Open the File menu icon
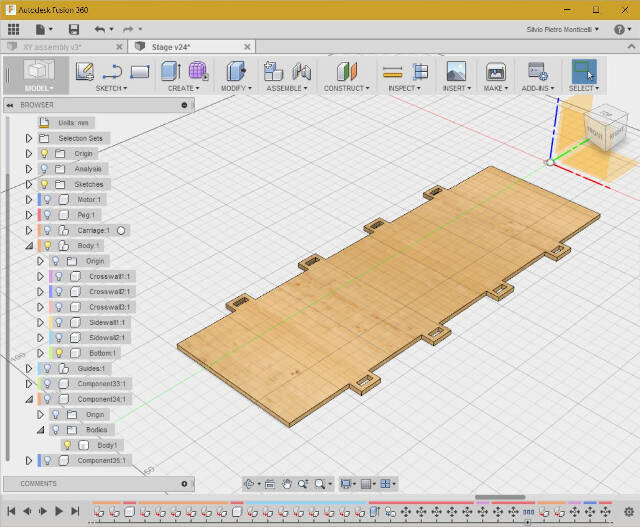Screen dimensions: 640x527 coord(40,29)
